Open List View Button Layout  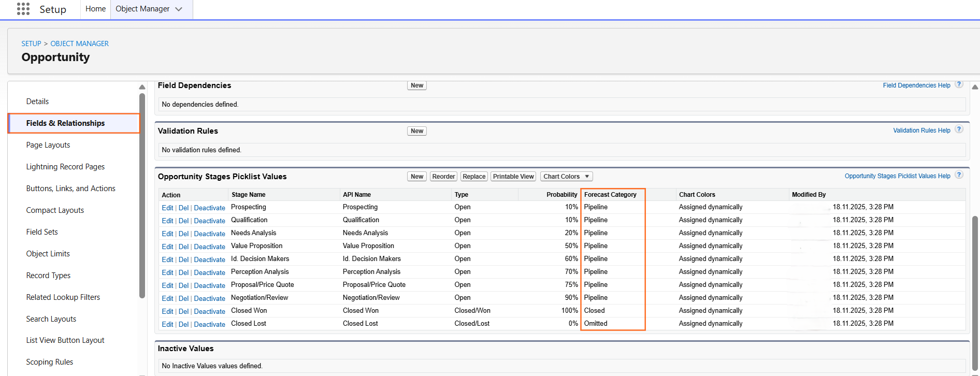click(65, 340)
